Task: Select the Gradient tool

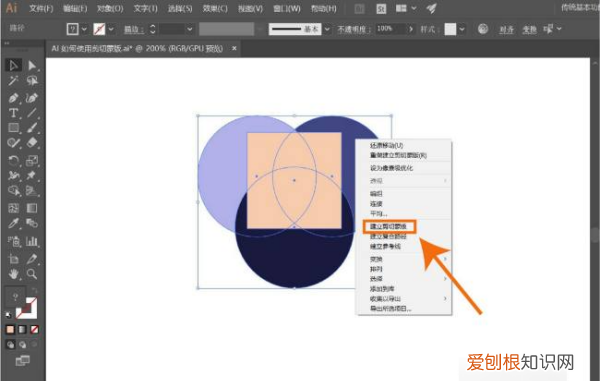Action: tap(32, 208)
